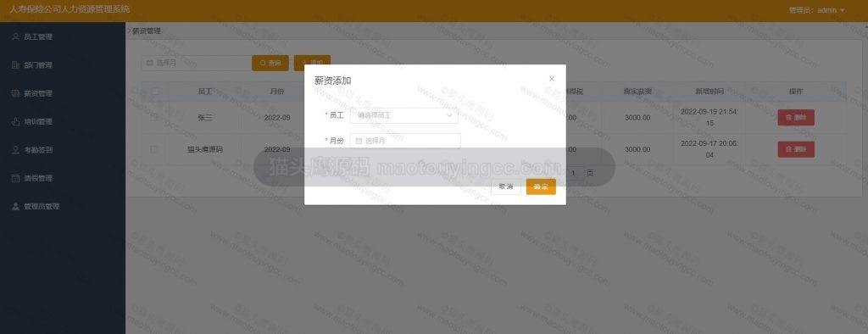Confirm the salary form with 确定
The height and width of the screenshot is (334, 868).
tap(541, 186)
